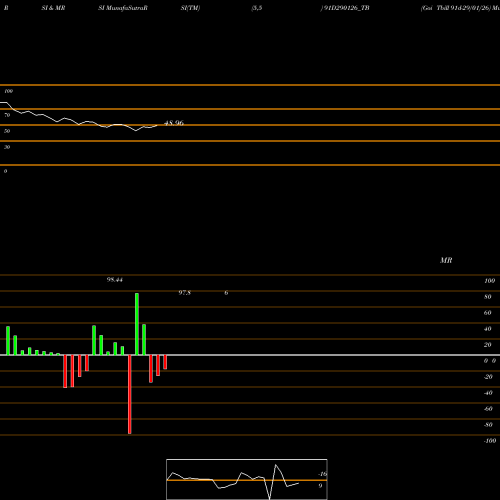Viewport: 500px width, 500px height.
Task: Open the mini line chart thumbnail at bottom
Action: point(247,479)
